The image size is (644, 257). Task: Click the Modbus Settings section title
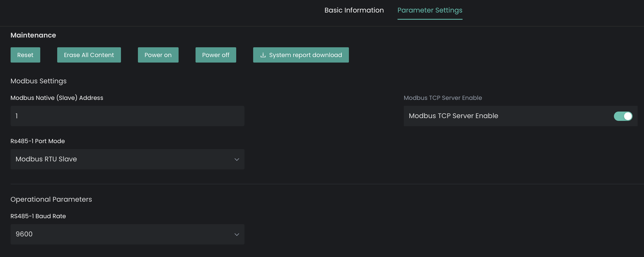click(39, 81)
